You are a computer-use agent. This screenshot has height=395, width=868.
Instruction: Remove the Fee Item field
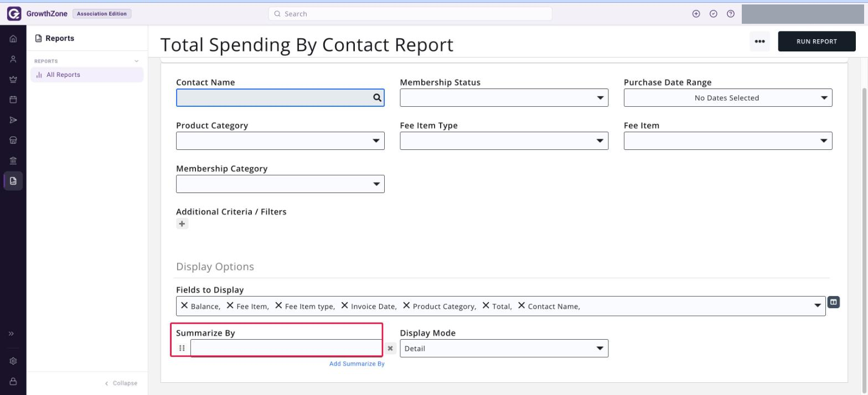(230, 305)
